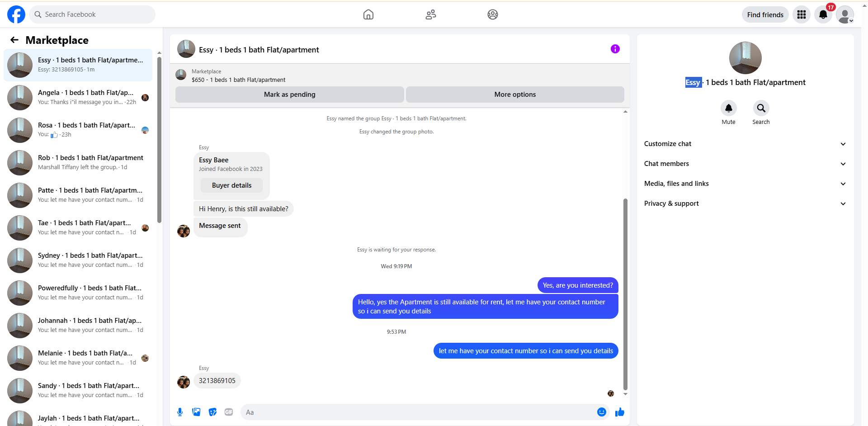
Task: Click the Find friends button
Action: [765, 14]
